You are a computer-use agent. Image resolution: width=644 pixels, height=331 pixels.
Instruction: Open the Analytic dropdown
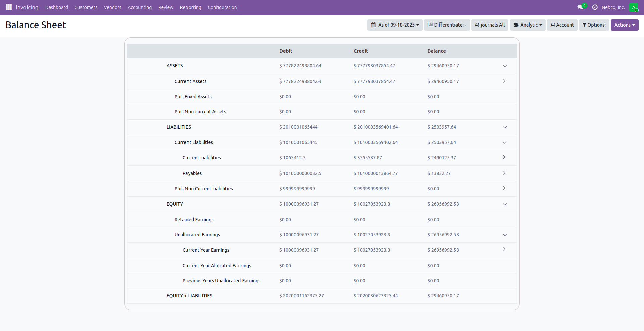[x=528, y=25]
